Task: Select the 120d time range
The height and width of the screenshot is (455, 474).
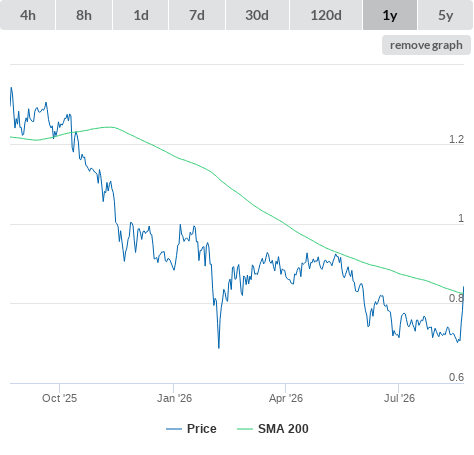Action: (326, 15)
